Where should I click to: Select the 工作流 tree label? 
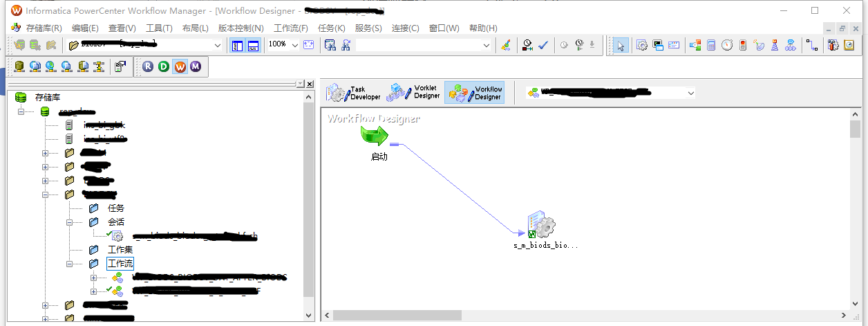(120, 264)
